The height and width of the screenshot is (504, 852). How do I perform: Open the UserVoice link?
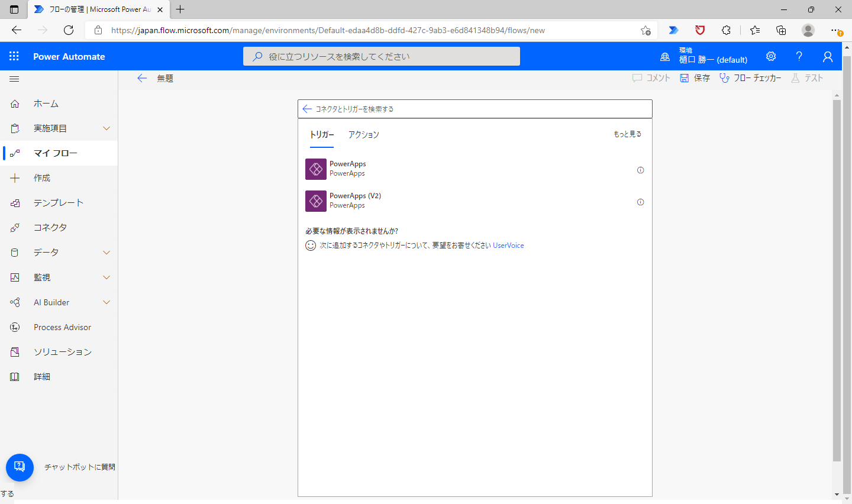pos(508,245)
